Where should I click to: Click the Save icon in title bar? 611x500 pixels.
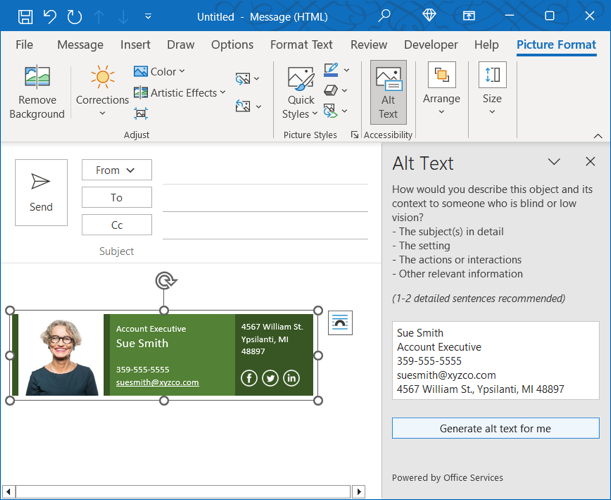pyautogui.click(x=25, y=17)
